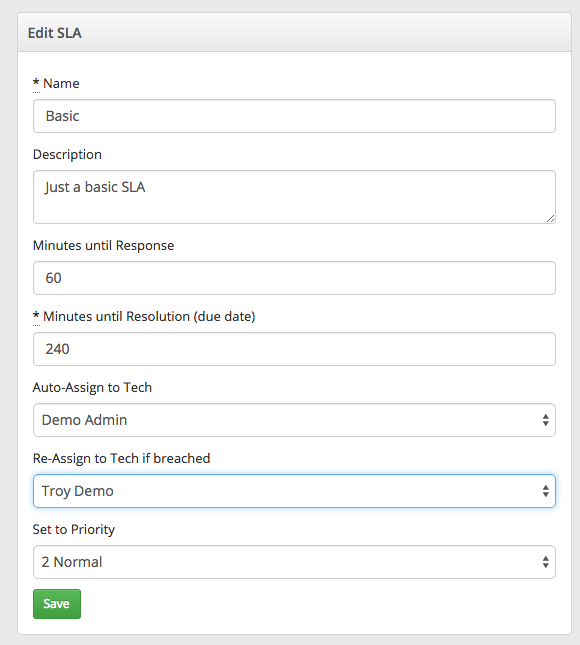Click the Minutes until Response label
The image size is (580, 645).
click(103, 246)
